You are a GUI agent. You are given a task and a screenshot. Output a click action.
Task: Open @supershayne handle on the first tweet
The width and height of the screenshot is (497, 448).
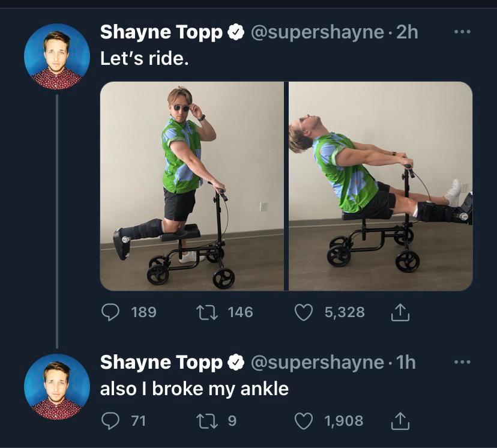coord(316,32)
